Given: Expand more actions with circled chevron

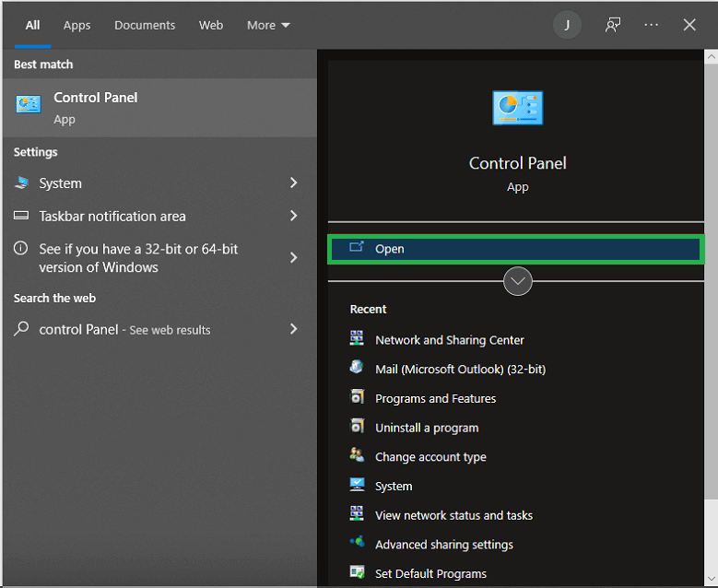Looking at the screenshot, I should [x=517, y=281].
